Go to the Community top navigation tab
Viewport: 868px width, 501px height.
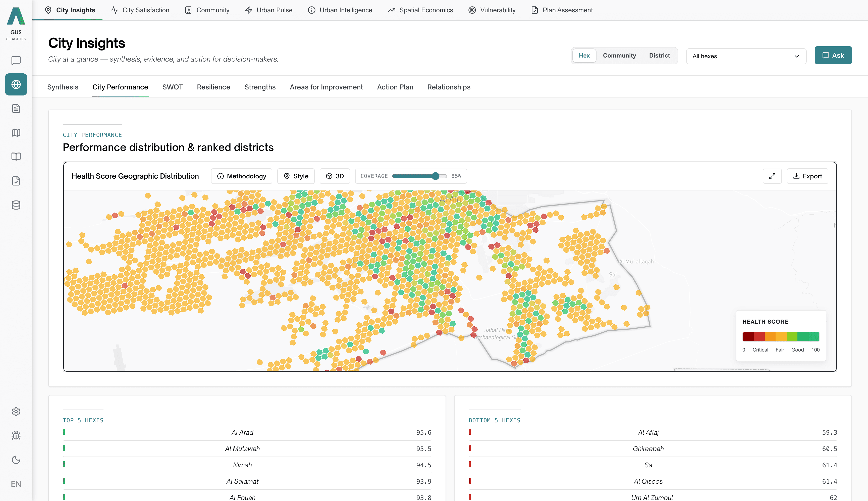coord(207,10)
